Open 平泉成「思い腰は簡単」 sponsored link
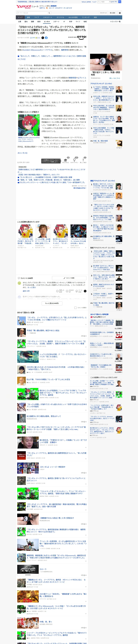This screenshot has width=138, height=644. (43, 330)
